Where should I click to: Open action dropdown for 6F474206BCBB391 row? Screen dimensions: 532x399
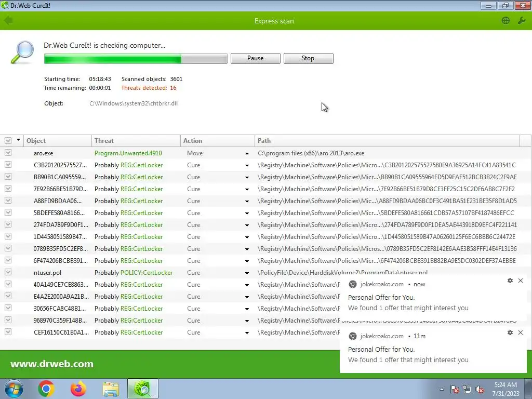[x=247, y=261]
